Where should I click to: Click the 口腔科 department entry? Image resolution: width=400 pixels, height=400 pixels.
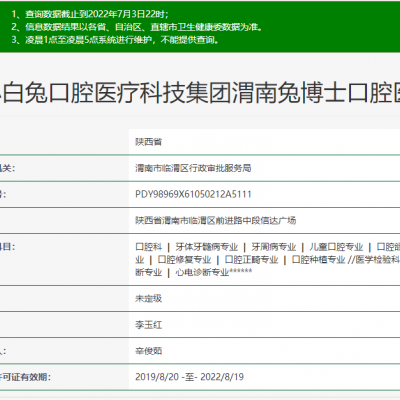(x=148, y=247)
